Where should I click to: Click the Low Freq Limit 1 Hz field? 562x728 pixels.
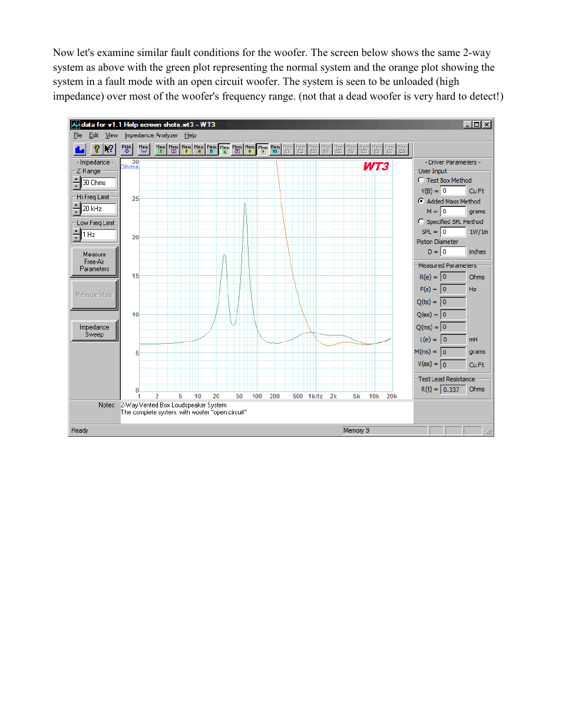(x=99, y=235)
